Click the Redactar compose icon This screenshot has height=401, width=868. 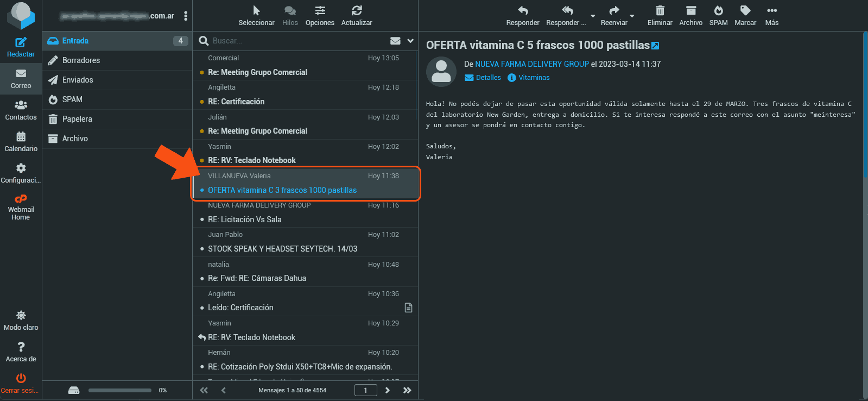click(x=21, y=43)
